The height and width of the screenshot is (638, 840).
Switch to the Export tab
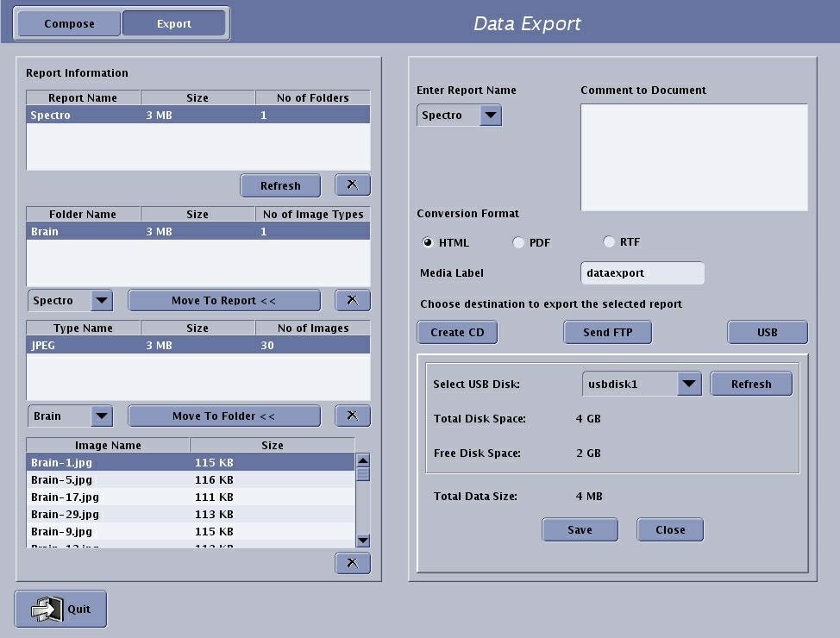coord(174,24)
